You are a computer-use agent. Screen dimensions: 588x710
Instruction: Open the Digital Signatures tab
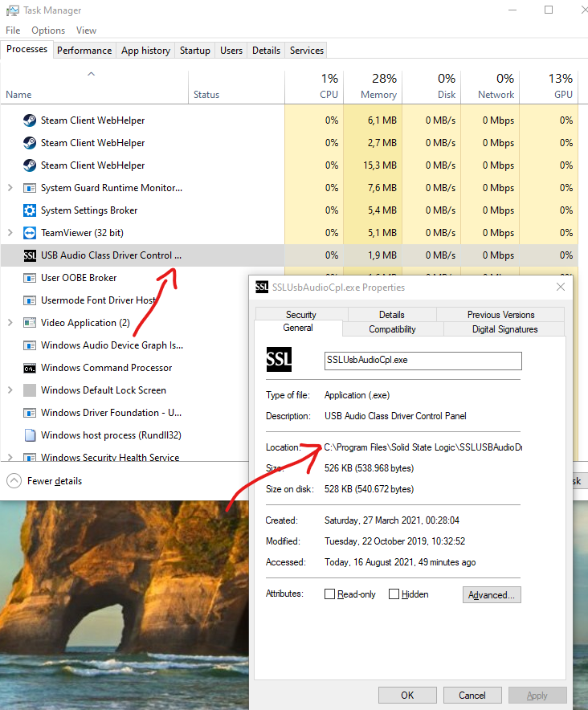point(504,329)
